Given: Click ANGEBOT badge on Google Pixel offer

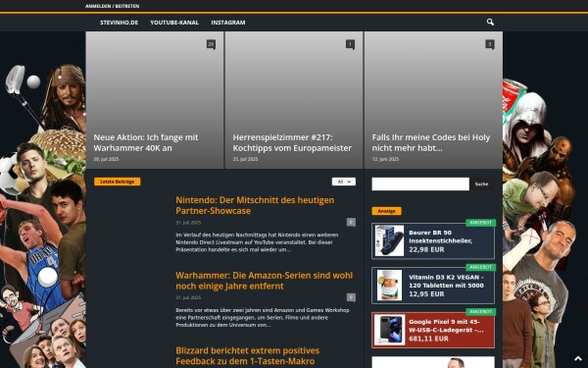Looking at the screenshot, I should (x=481, y=312).
